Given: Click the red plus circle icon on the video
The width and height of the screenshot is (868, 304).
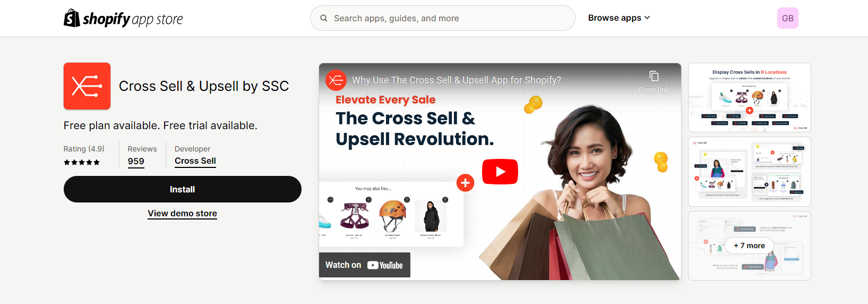Looking at the screenshot, I should [466, 183].
